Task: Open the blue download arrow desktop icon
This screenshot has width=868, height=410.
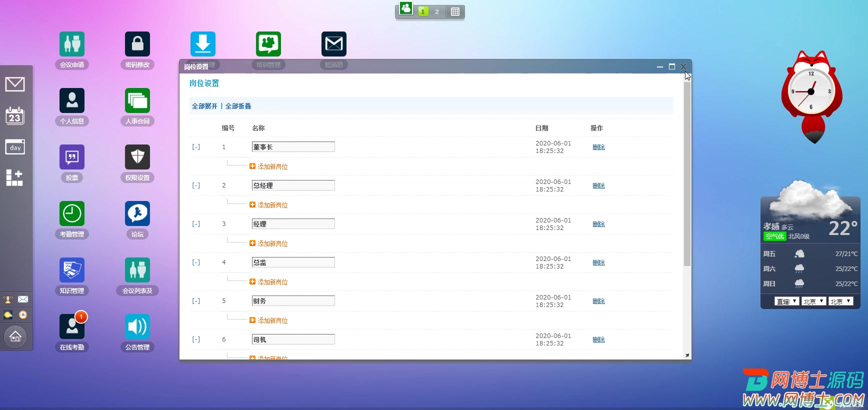Action: 203,44
